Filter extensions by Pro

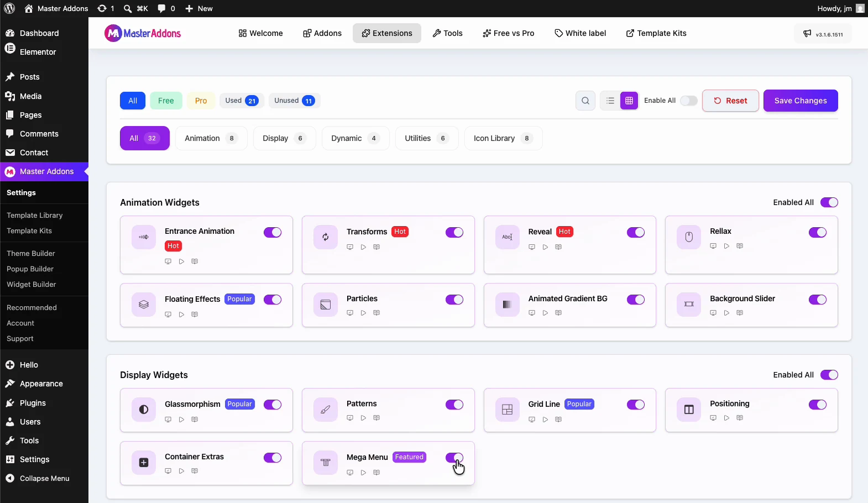201,101
